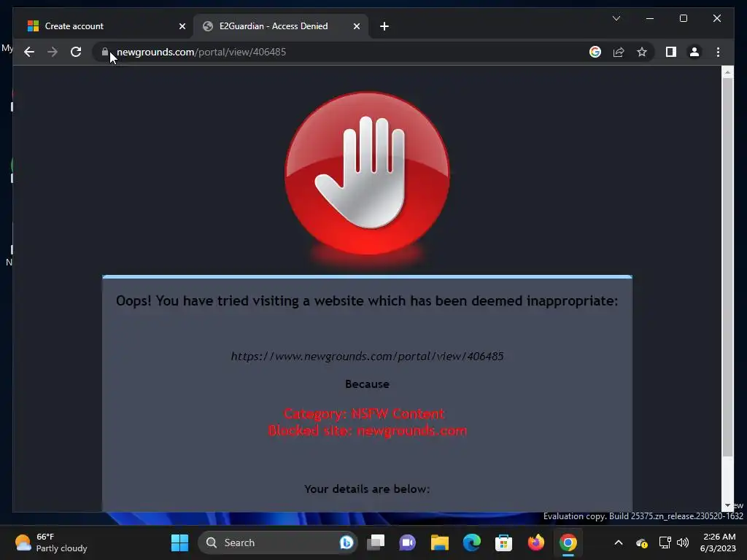Click the scrollbar up arrow
The height and width of the screenshot is (560, 747).
(727, 72)
